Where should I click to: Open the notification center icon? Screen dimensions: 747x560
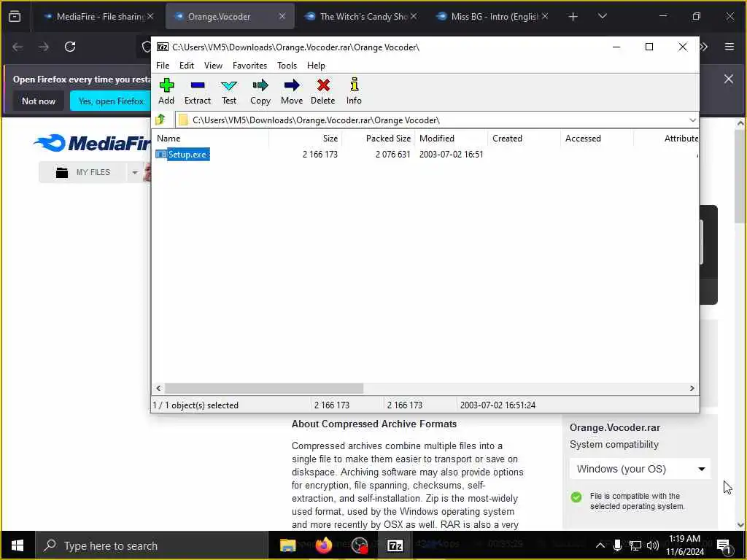click(x=724, y=545)
